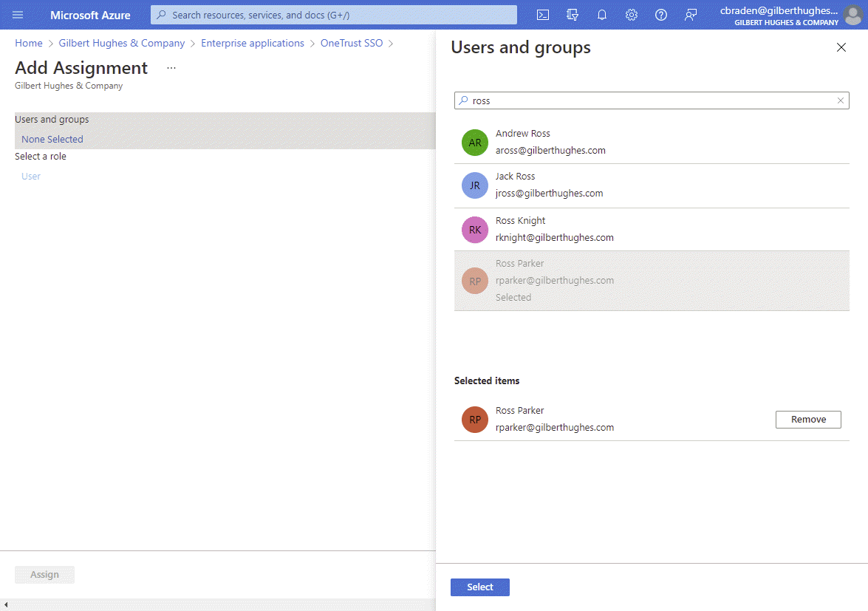
Task: Select Andrew Ross from results
Action: (x=652, y=143)
